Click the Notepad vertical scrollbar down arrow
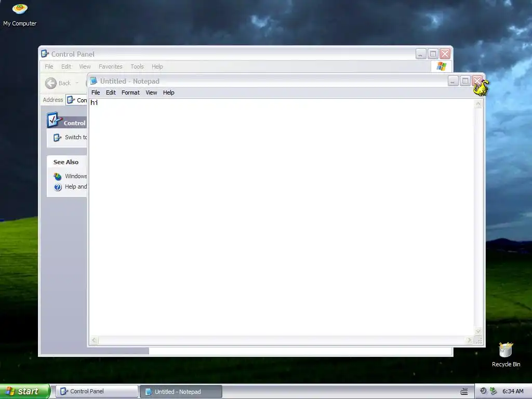The height and width of the screenshot is (399, 532). 478,331
